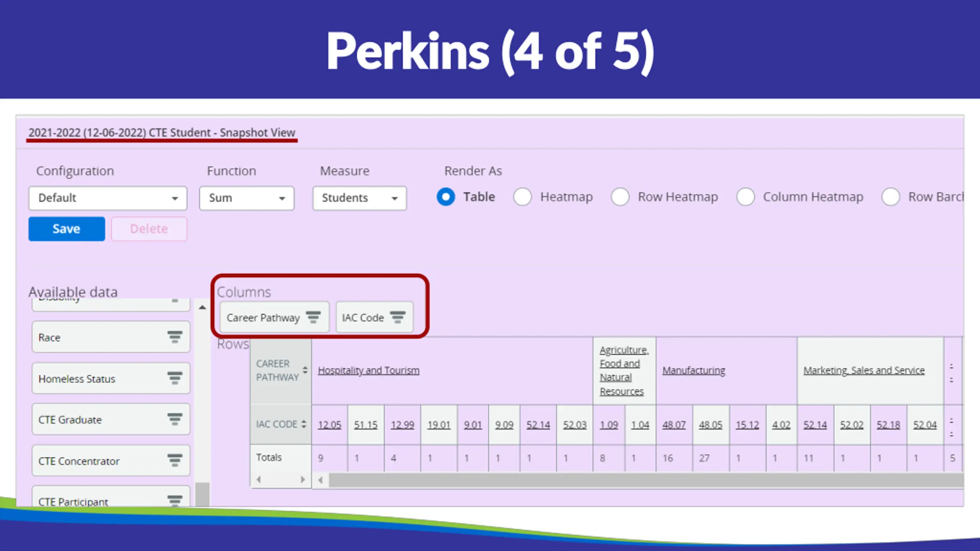This screenshot has width=980, height=551.
Task: Toggle sort arrows on IAC Code header
Action: (x=304, y=424)
